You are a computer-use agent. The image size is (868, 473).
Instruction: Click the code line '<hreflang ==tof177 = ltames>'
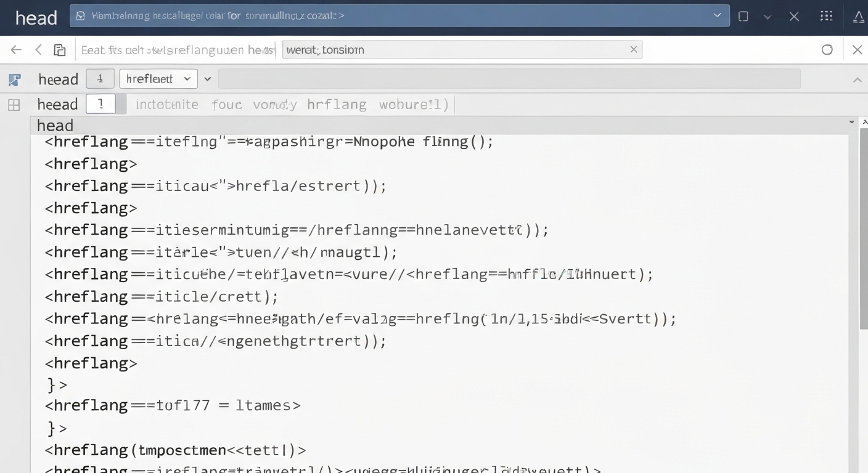(173, 405)
